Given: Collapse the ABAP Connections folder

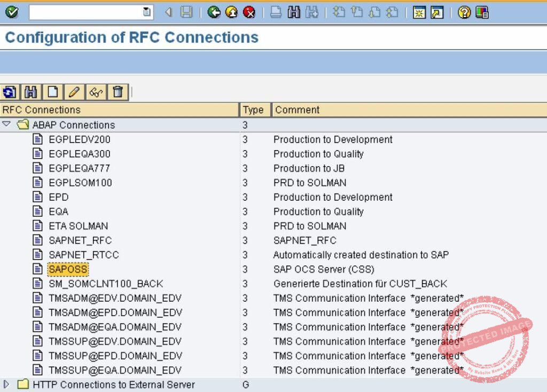Looking at the screenshot, I should tap(6, 124).
